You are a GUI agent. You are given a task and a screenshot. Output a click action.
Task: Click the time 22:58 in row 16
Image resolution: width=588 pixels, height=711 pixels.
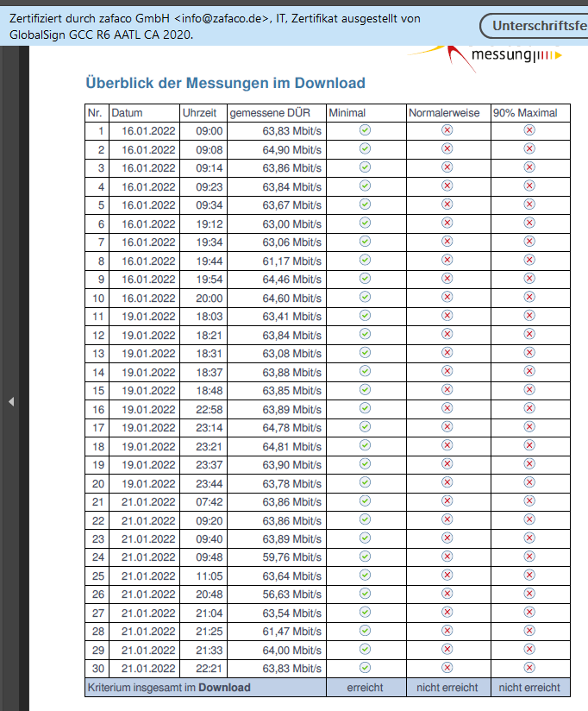[210, 410]
